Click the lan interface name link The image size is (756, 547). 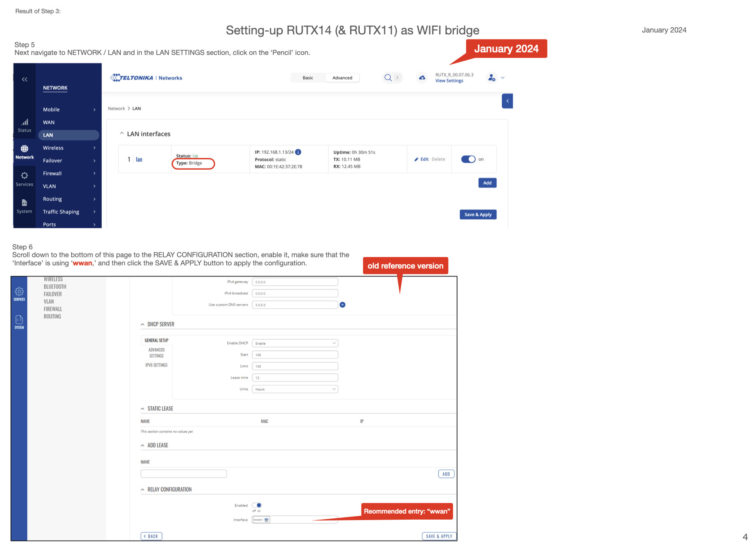[x=139, y=160]
